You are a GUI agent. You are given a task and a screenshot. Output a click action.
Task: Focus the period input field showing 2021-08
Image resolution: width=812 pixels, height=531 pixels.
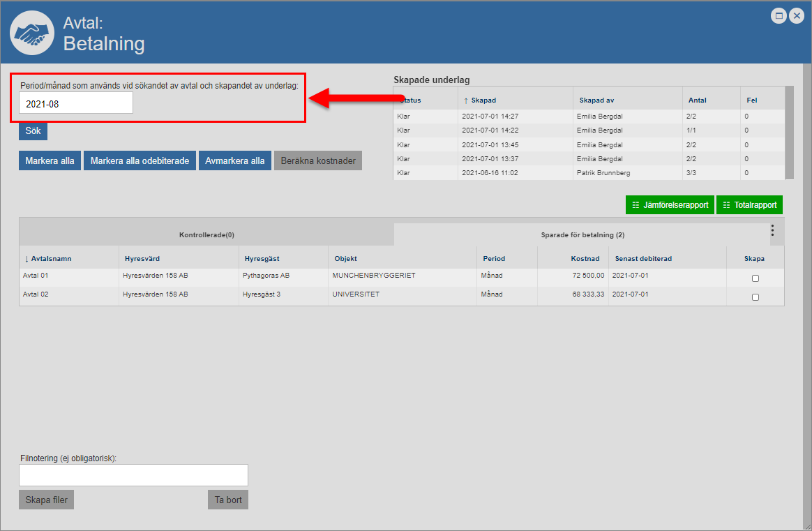point(76,103)
